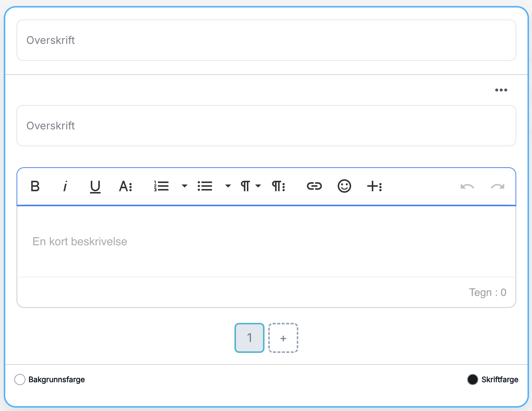Insert a hyperlink via link icon
The height and width of the screenshot is (411, 532).
pos(314,186)
